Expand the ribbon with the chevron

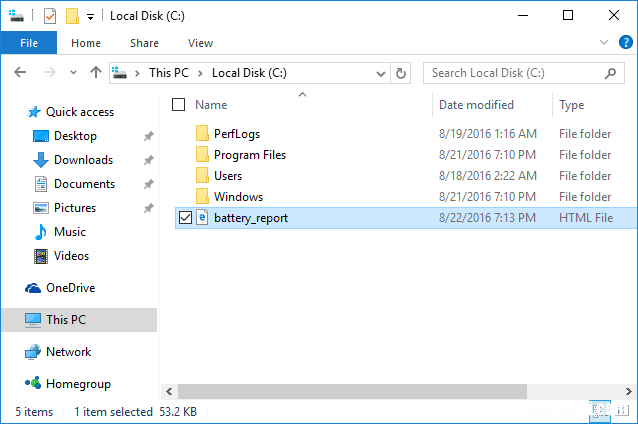coord(604,42)
